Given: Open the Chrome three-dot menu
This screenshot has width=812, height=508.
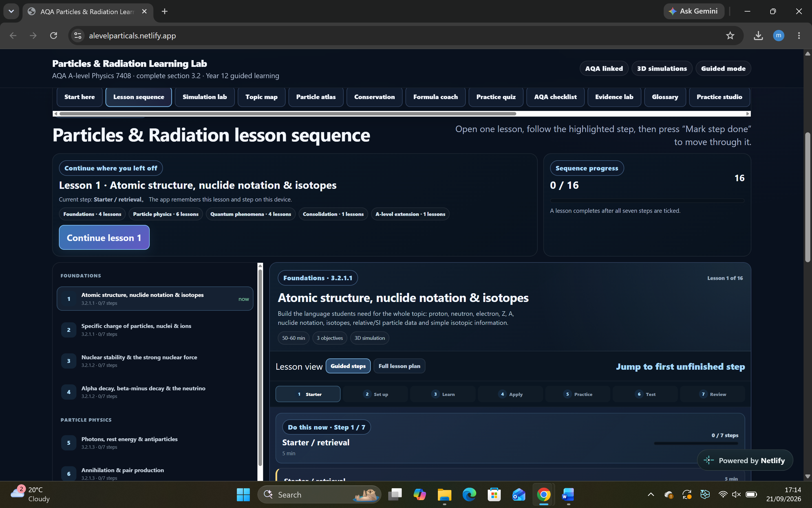Looking at the screenshot, I should [799, 36].
